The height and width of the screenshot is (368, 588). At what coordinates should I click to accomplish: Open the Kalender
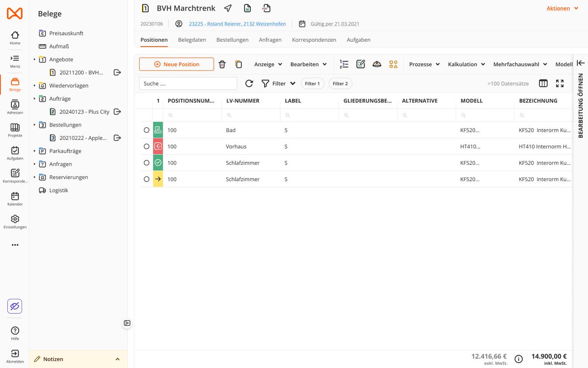click(x=15, y=199)
